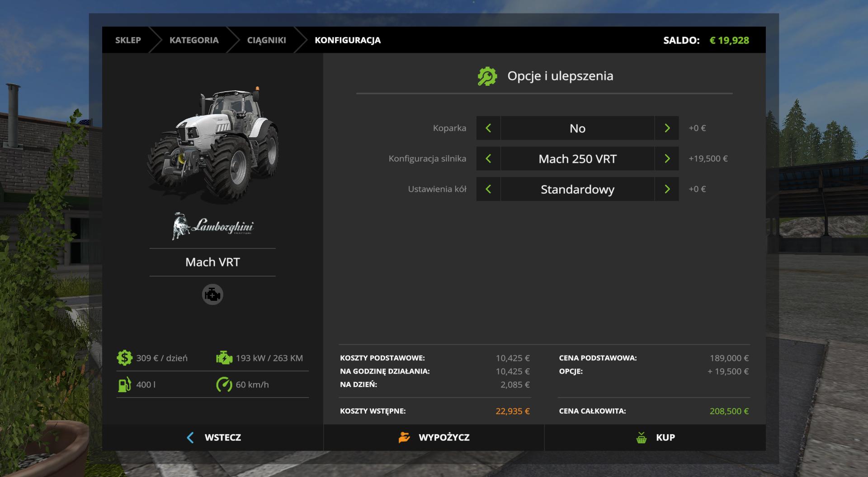The width and height of the screenshot is (868, 477).
Task: Choose next wheel setup option
Action: coord(667,189)
